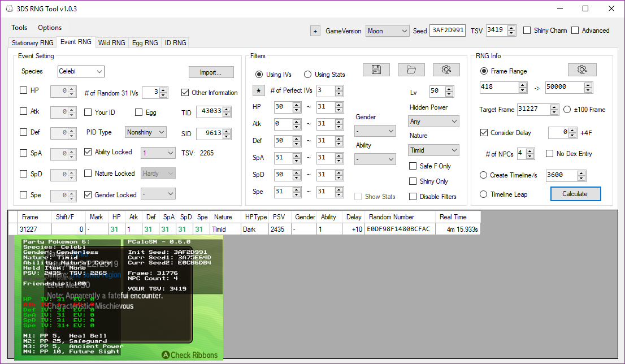Click the Import... button
The width and height of the screenshot is (625, 364).
point(211,72)
